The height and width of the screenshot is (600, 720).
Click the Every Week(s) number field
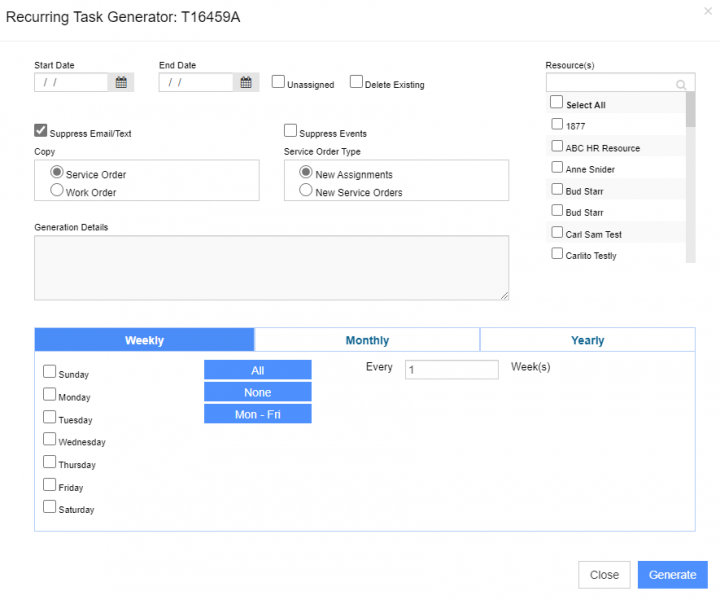tap(451, 370)
